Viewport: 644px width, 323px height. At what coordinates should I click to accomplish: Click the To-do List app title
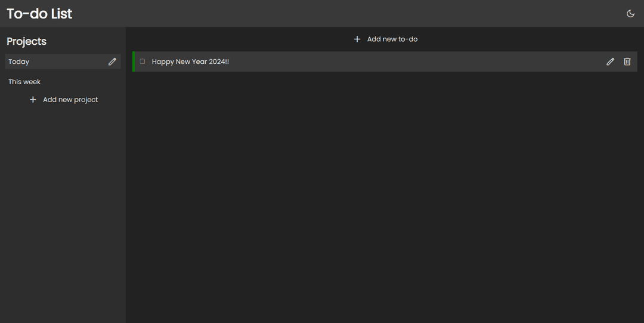39,14
